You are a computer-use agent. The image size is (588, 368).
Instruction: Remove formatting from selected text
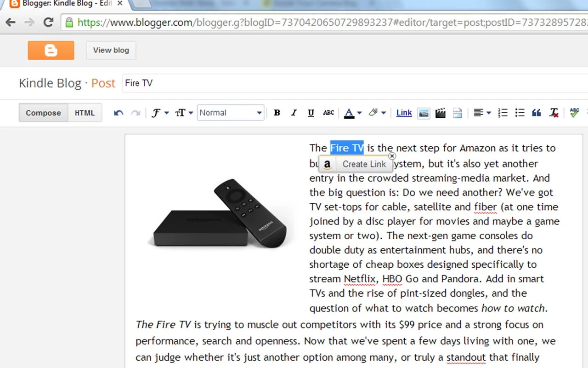pos(554,113)
